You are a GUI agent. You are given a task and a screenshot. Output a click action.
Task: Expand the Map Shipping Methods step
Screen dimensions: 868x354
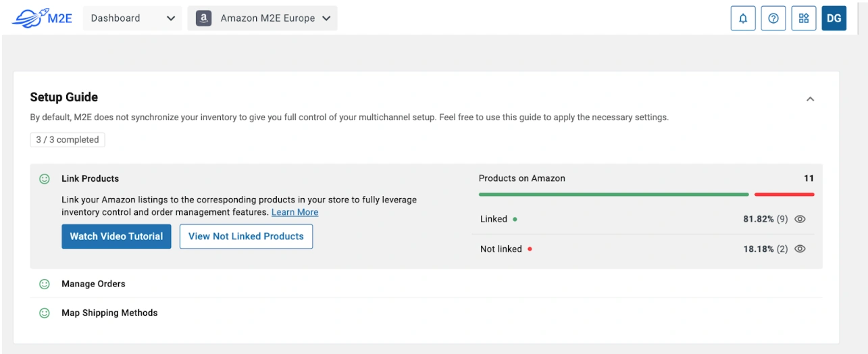109,313
